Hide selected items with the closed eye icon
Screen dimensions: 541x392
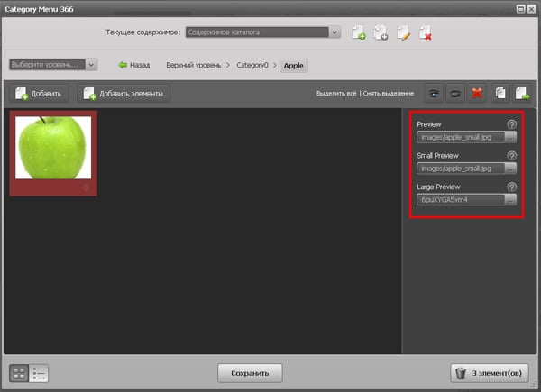456,93
